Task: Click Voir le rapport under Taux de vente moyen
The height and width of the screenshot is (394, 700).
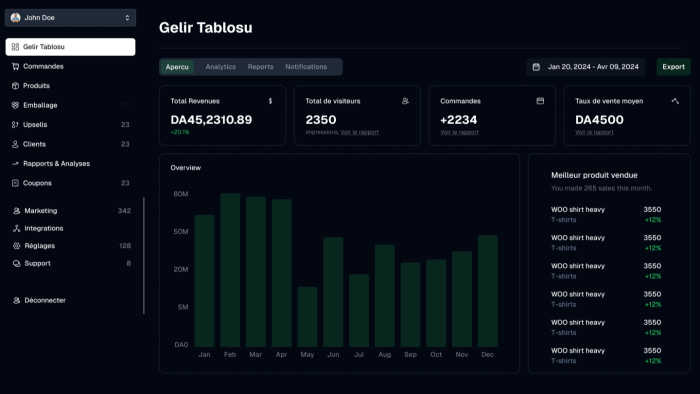Action: (x=594, y=132)
